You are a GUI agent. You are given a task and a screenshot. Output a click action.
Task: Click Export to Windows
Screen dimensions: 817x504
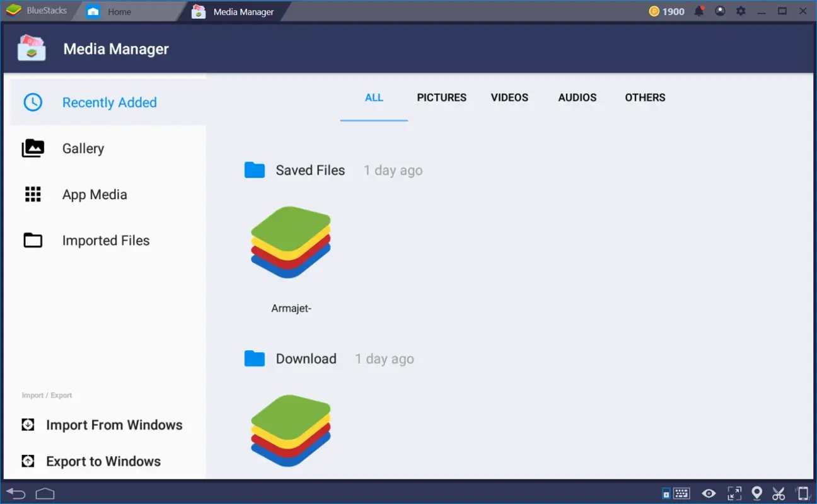click(103, 461)
